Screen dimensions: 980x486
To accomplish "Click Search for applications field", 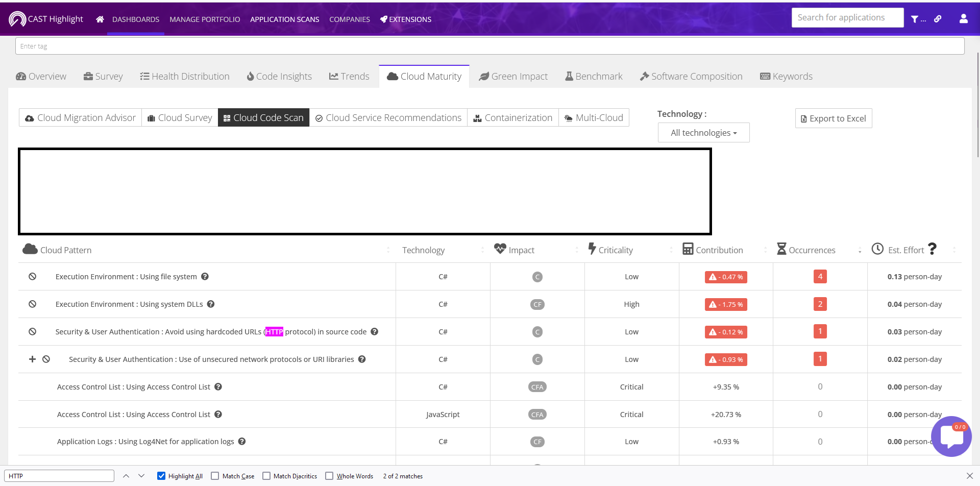I will point(848,17).
